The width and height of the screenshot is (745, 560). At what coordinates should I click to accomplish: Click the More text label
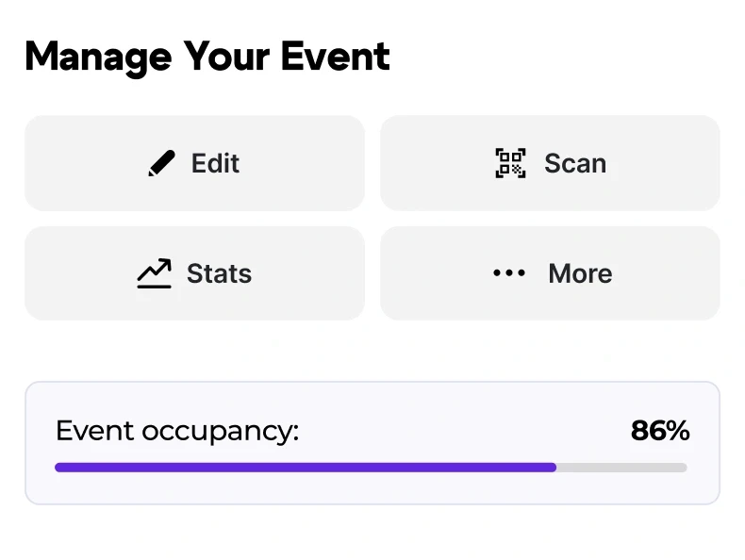580,273
